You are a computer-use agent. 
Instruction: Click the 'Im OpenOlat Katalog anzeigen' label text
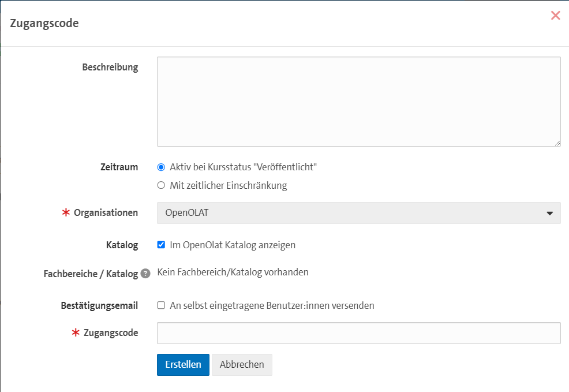pyautogui.click(x=233, y=245)
